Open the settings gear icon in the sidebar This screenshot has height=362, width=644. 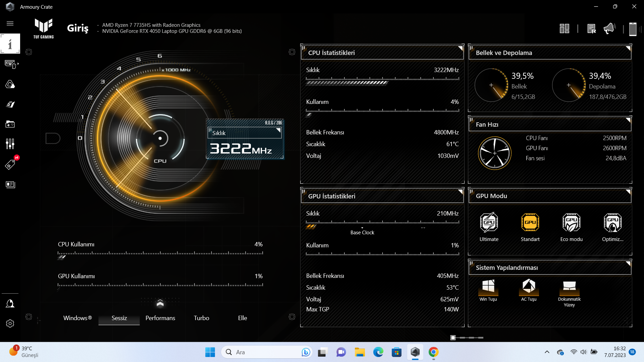tap(10, 323)
